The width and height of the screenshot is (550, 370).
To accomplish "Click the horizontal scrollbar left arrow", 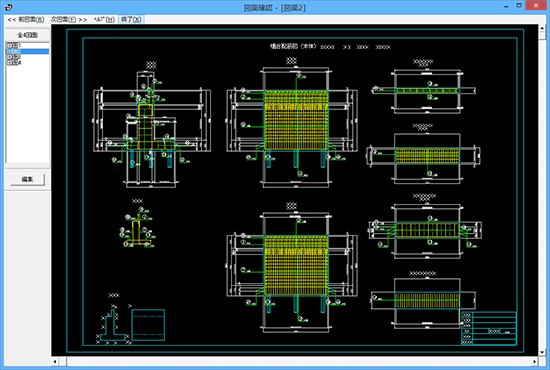I will click(55, 361).
